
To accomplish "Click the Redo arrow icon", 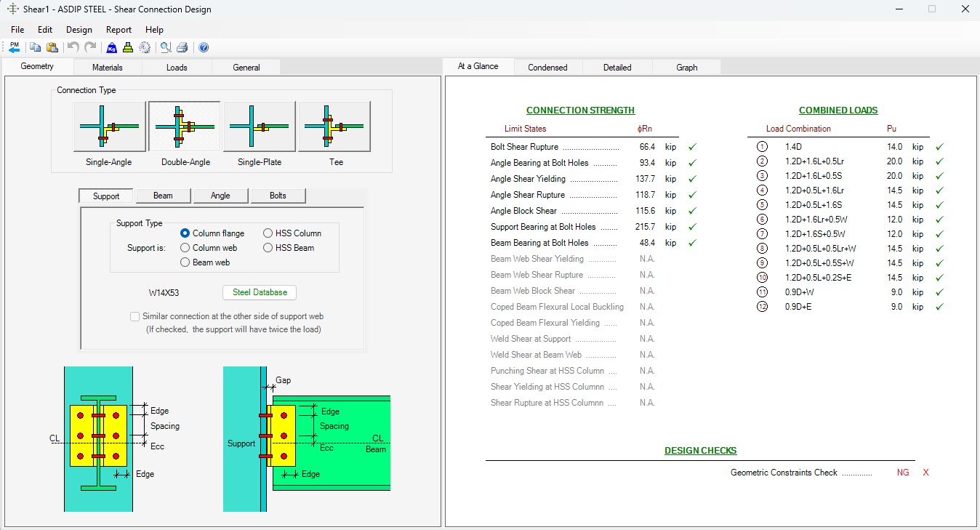I will [x=90, y=47].
